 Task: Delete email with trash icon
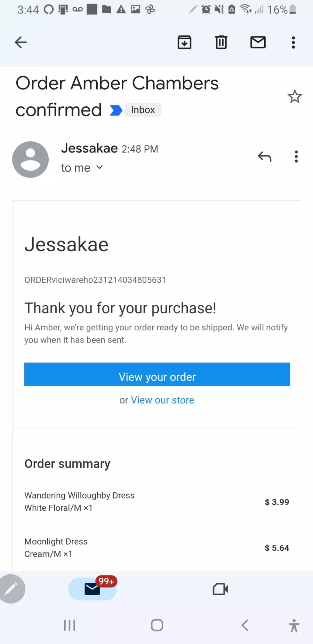tap(221, 42)
